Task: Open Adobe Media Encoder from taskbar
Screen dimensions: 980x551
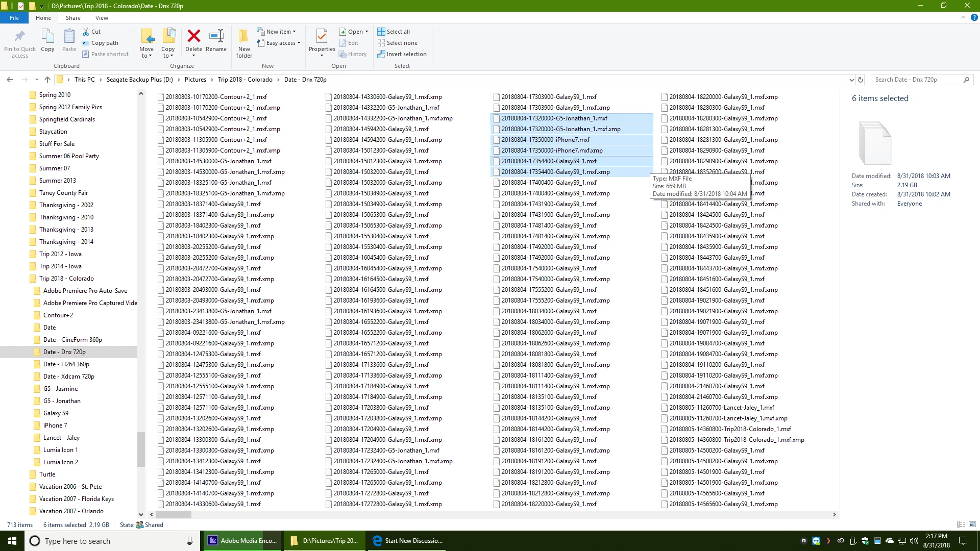Action: 243,541
